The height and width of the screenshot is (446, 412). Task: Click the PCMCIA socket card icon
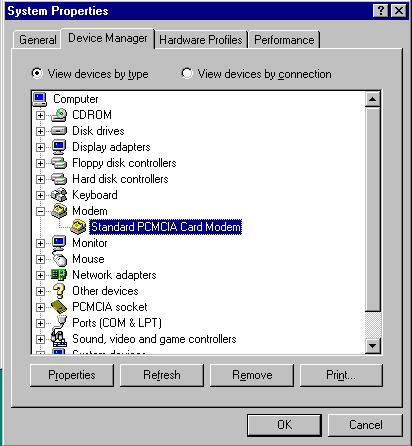click(x=59, y=307)
